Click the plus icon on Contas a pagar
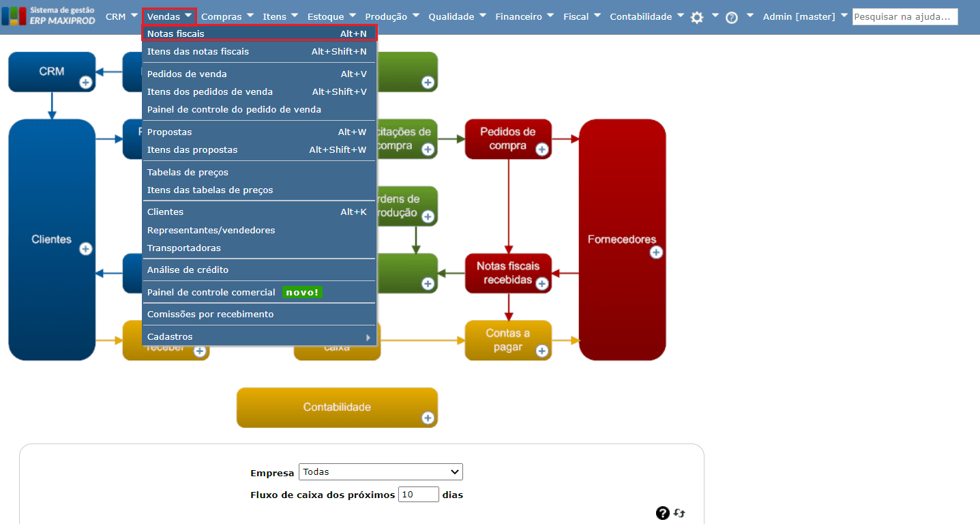 (541, 352)
